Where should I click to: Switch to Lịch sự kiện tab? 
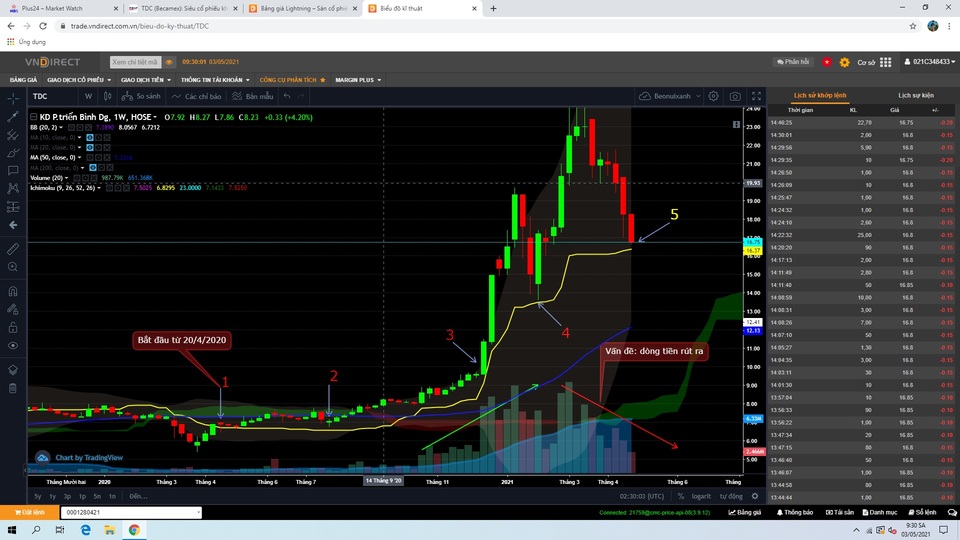tap(915, 96)
